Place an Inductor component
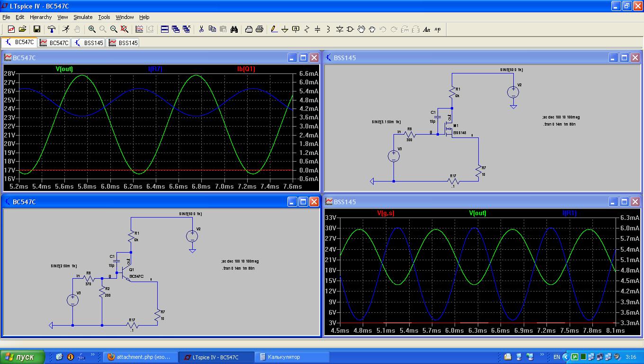This screenshot has width=644, height=364. point(328,29)
